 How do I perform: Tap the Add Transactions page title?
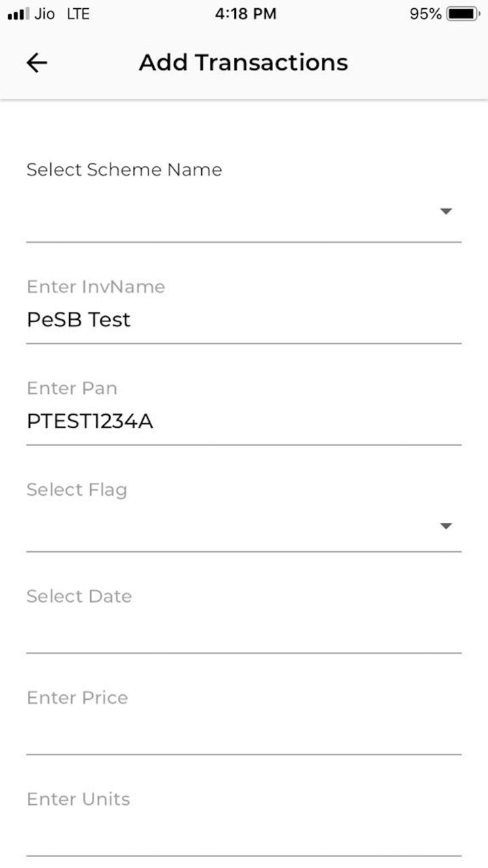pyautogui.click(x=243, y=63)
